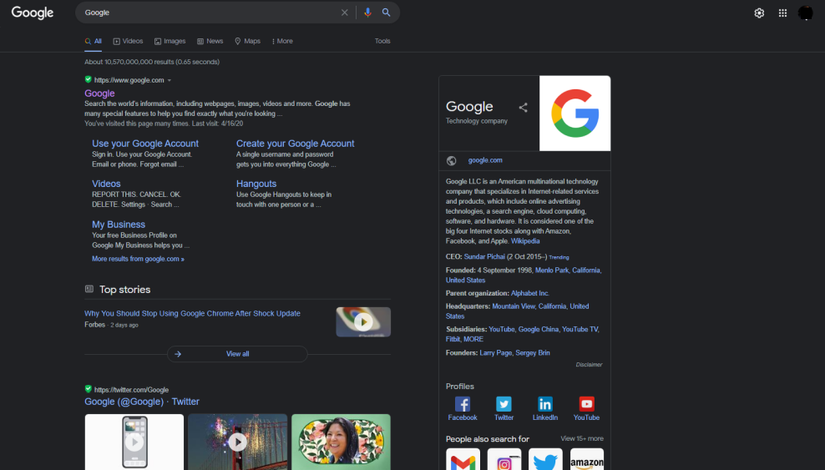Image resolution: width=825 pixels, height=470 pixels.
Task: Open Google China subsidiary link
Action: coord(538,329)
